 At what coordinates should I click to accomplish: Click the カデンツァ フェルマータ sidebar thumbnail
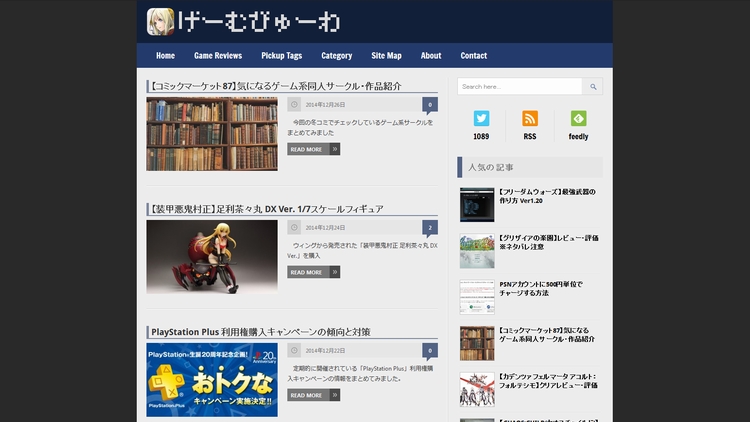(477, 389)
